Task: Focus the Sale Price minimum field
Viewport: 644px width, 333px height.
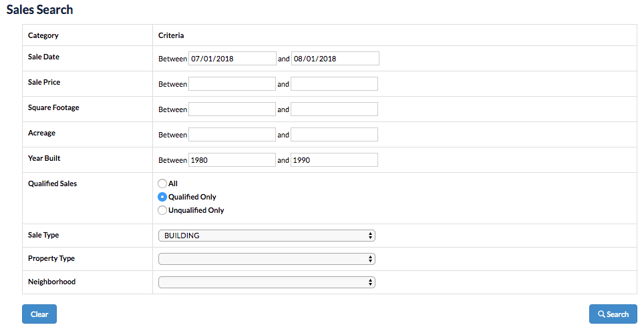Action: coord(232,84)
